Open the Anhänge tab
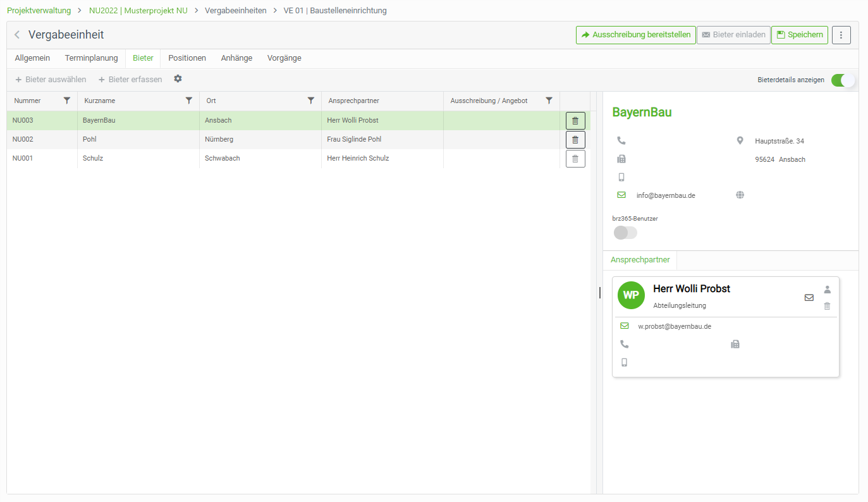This screenshot has height=502, width=868. [236, 58]
